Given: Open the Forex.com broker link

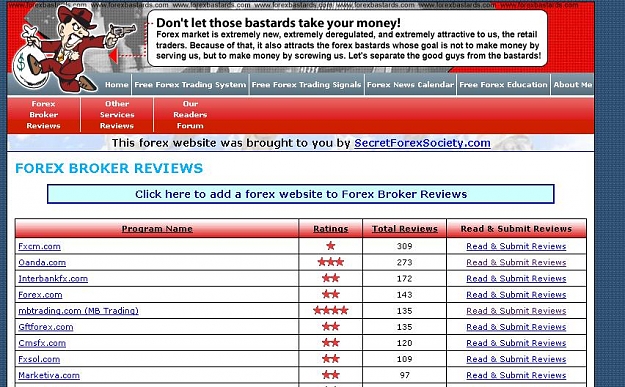Looking at the screenshot, I should 40,295.
